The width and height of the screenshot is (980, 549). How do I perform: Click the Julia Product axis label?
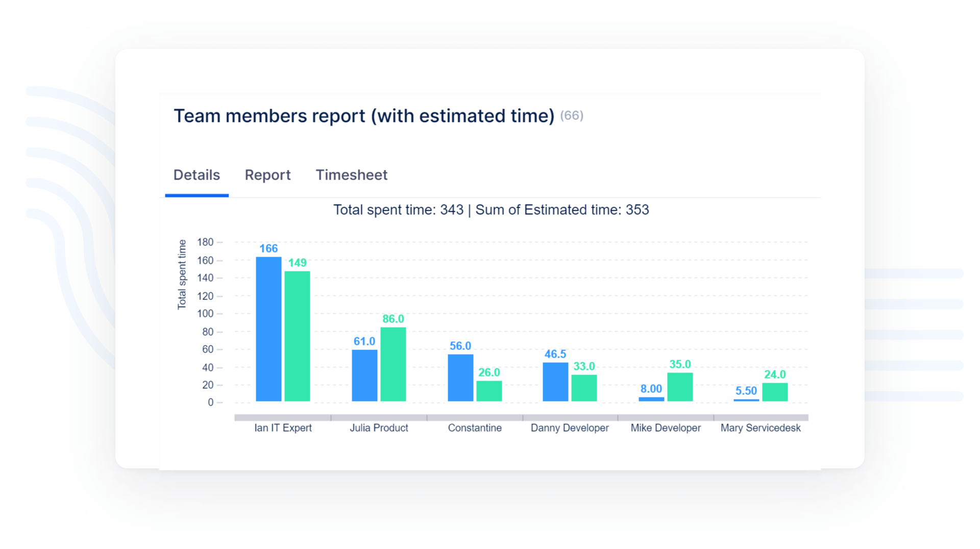(x=379, y=428)
